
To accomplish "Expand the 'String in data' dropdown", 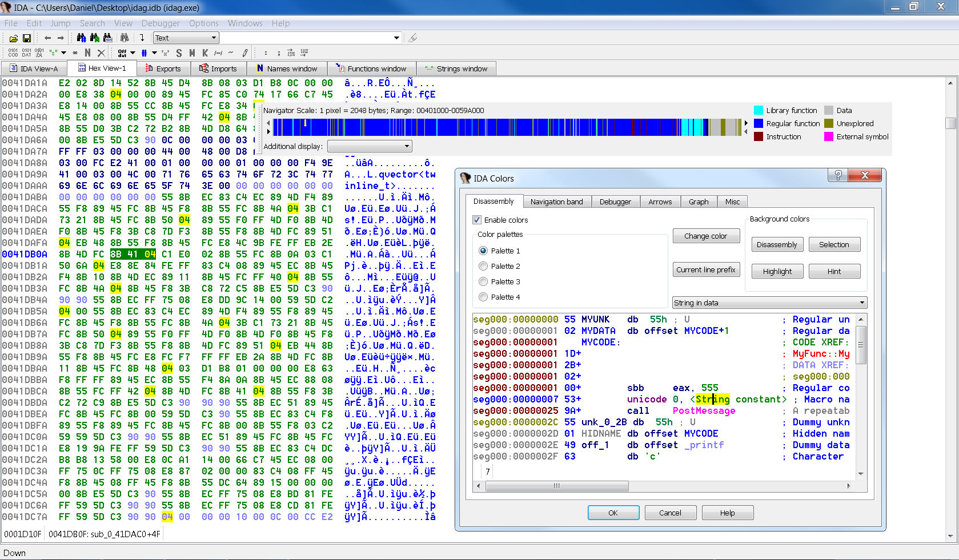I will click(769, 303).
